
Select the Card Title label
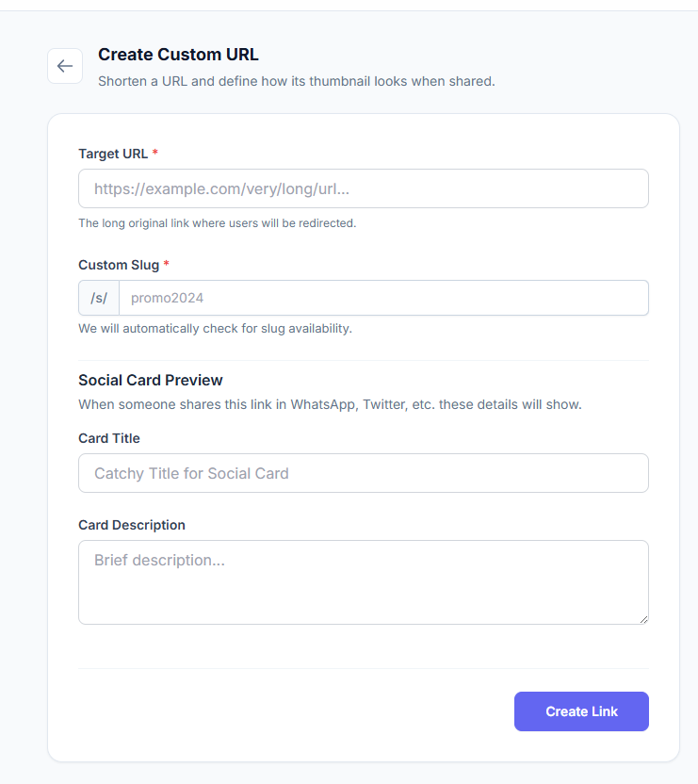click(109, 438)
